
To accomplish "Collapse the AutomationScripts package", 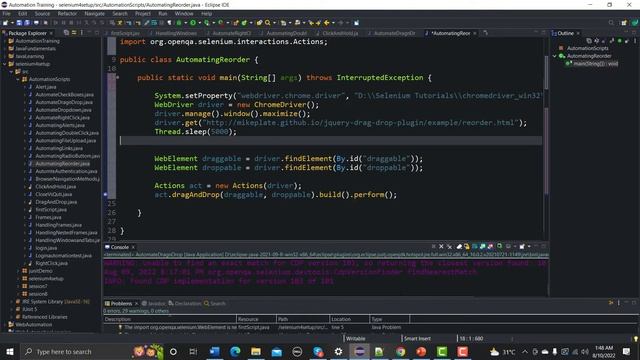I will [18, 79].
